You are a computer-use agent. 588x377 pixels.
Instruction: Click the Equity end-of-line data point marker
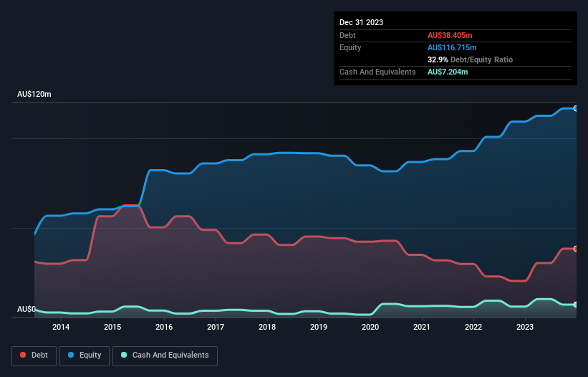click(x=576, y=108)
